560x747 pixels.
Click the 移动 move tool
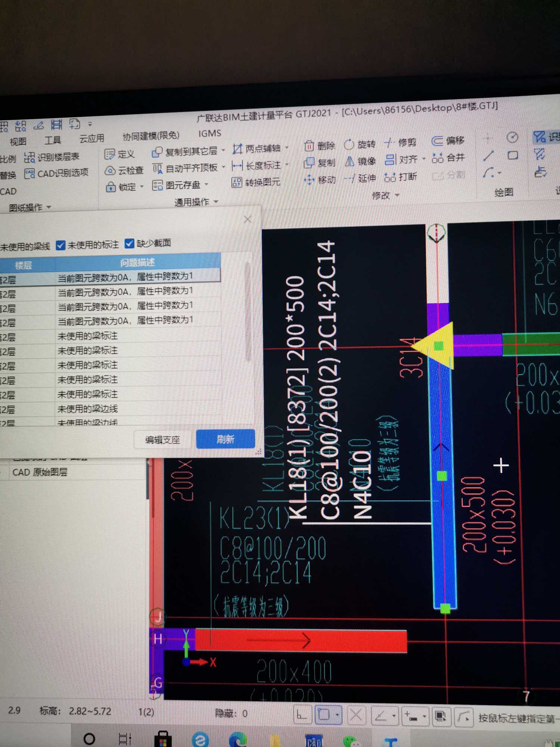click(x=320, y=180)
